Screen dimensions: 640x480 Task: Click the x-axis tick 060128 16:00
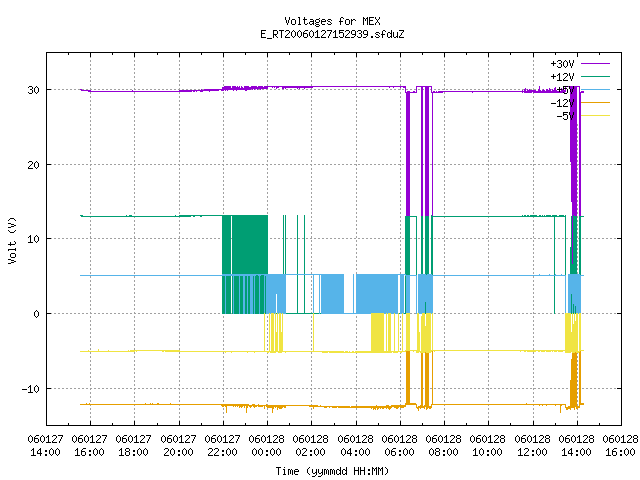620,445
